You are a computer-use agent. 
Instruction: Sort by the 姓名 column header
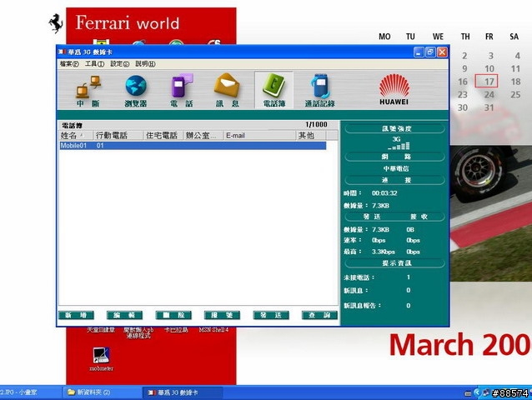point(76,136)
